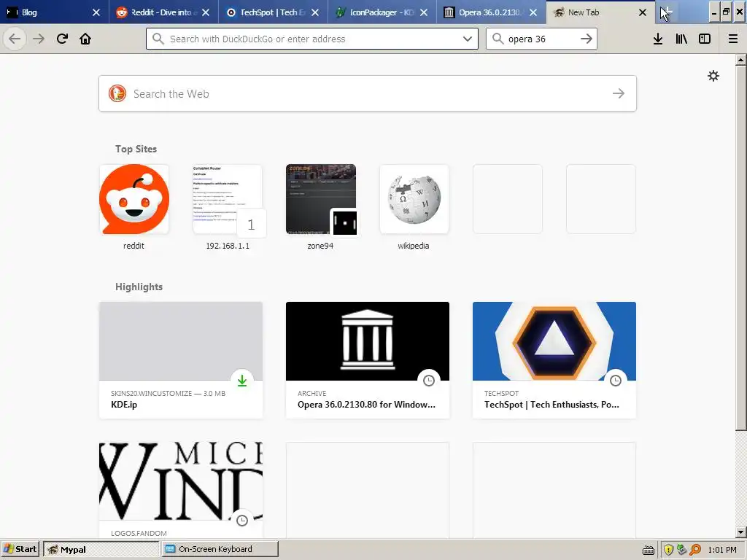Open the KDE.ip download highlight card
This screenshot has width=747, height=560.
tap(181, 360)
